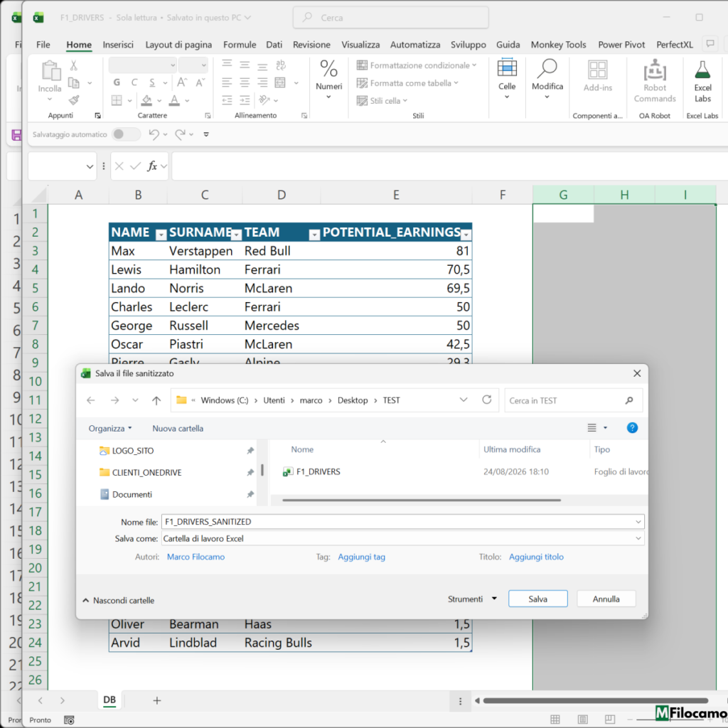Click the Cerca in TEST search field
The width and height of the screenshot is (728, 728).
point(574,400)
